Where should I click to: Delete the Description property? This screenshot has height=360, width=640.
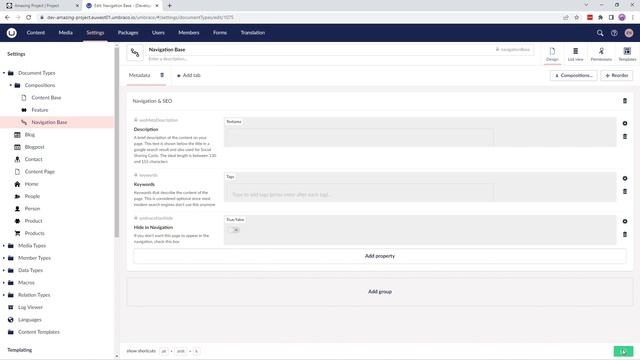[x=625, y=136]
